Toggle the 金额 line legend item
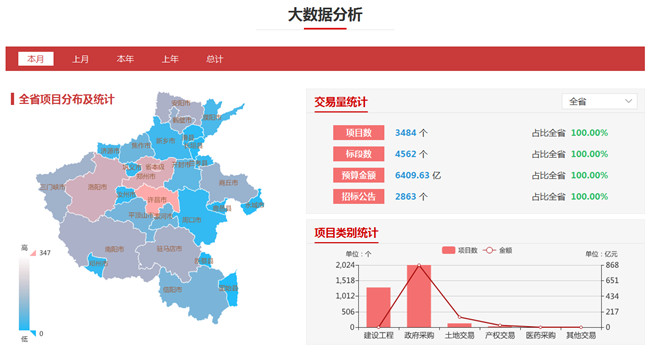Screen dimensions: 650x361 498,250
